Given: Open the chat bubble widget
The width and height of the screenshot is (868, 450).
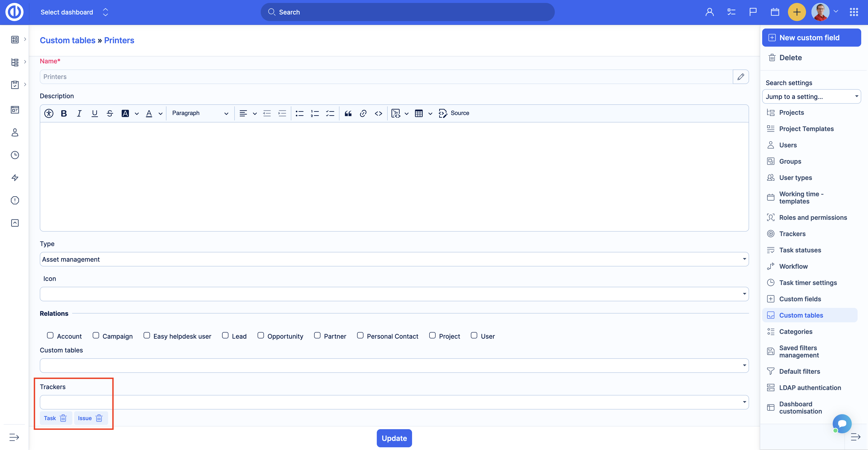Looking at the screenshot, I should pyautogui.click(x=842, y=423).
